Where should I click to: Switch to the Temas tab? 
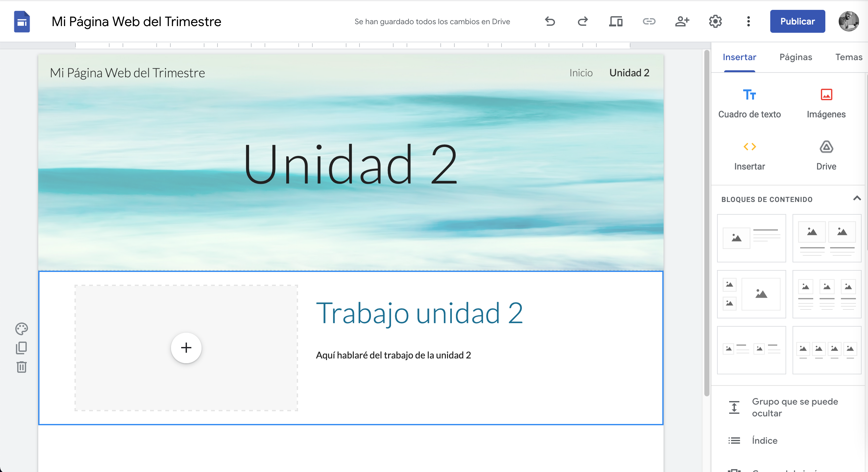[x=849, y=57]
